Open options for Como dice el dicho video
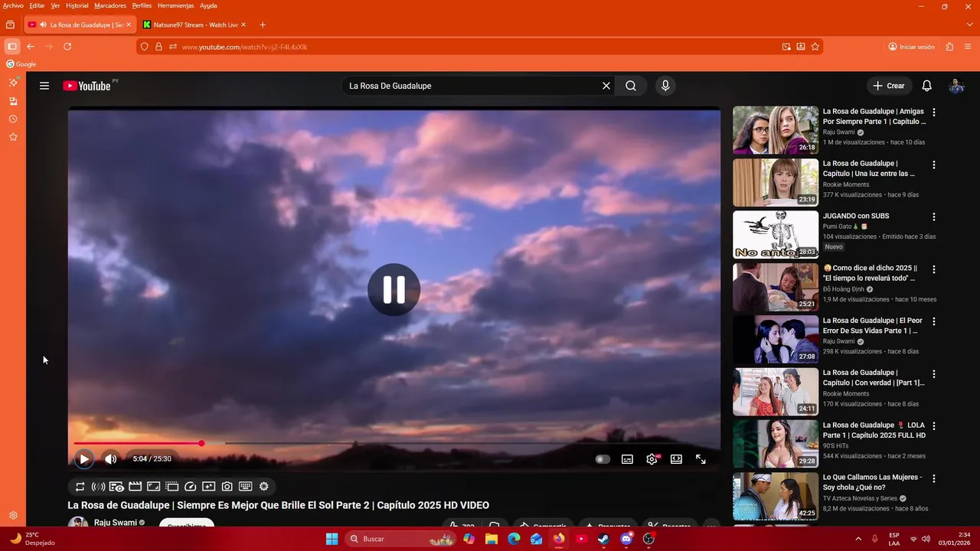 pyautogui.click(x=934, y=269)
